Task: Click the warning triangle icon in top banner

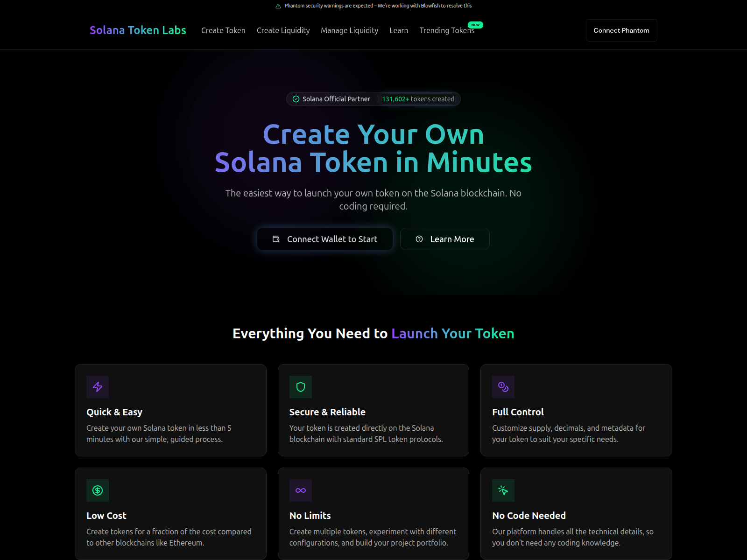Action: coord(278,6)
